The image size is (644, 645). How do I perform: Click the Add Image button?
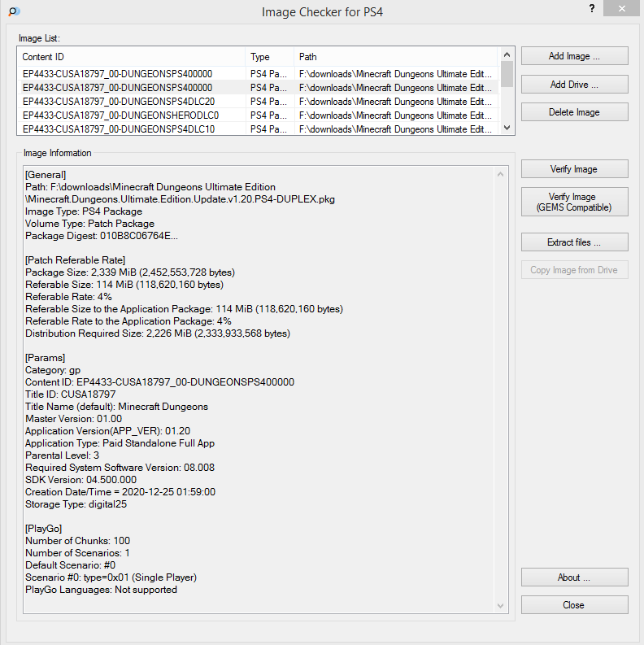point(575,56)
